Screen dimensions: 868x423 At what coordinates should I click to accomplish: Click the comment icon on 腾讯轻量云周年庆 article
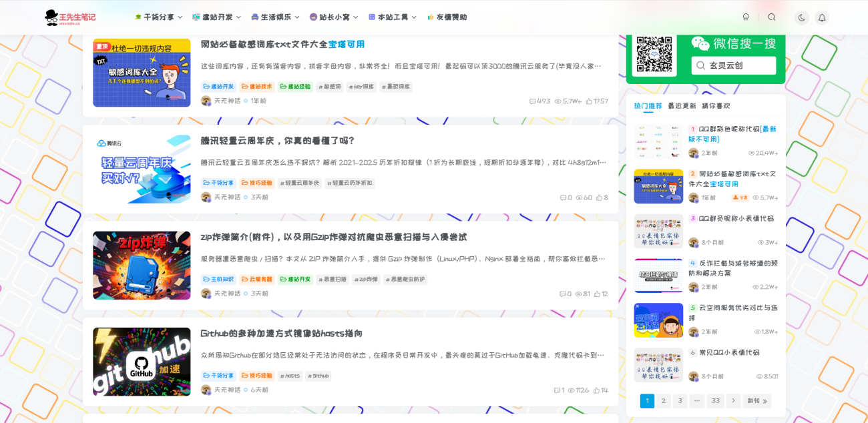[x=563, y=197]
